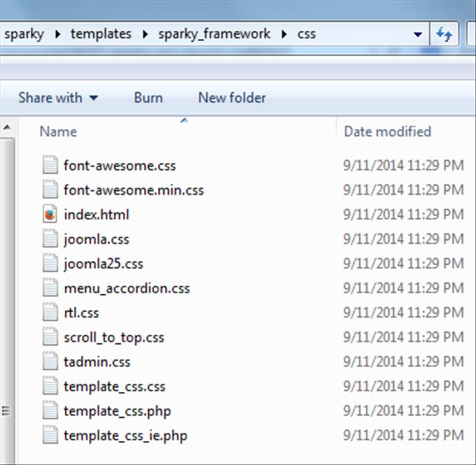Select the file name tadmin.css
Image resolution: width=476 pixels, height=465 pixels.
pos(97,362)
